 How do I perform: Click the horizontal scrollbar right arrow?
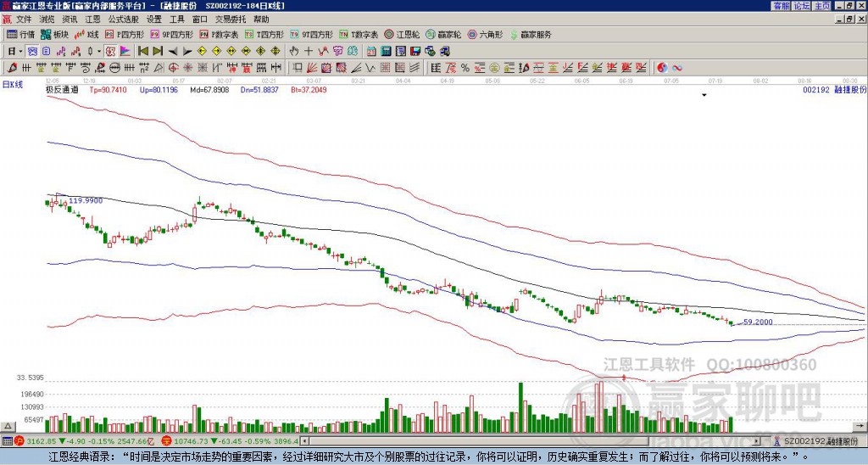[757, 441]
